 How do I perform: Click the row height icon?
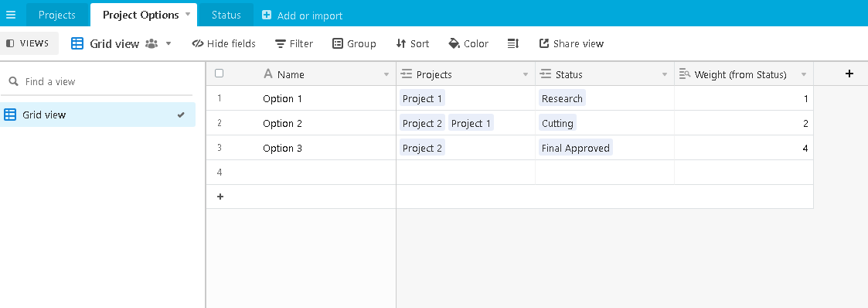513,43
